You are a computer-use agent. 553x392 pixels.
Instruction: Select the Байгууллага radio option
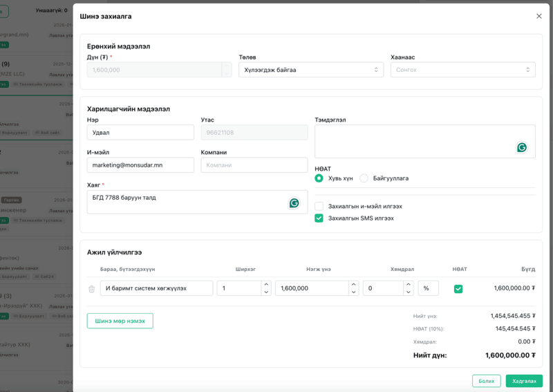[364, 178]
